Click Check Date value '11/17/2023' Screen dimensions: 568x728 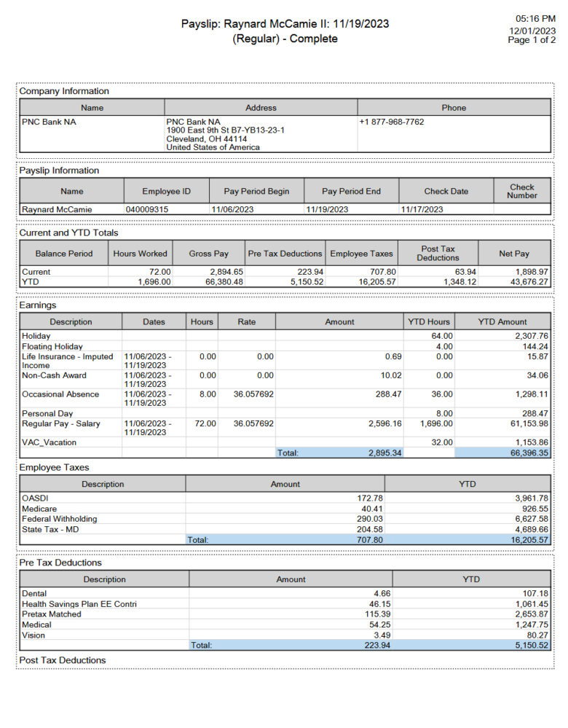422,209
